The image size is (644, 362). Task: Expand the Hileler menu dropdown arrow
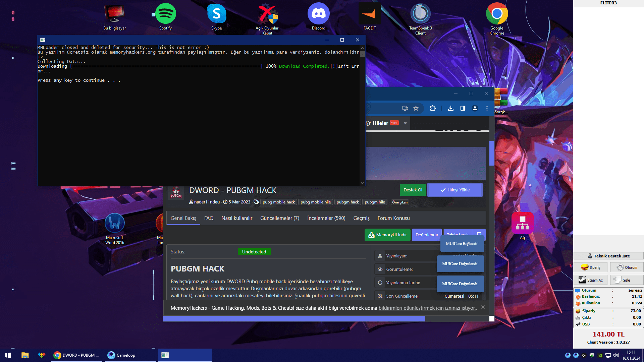pos(405,123)
